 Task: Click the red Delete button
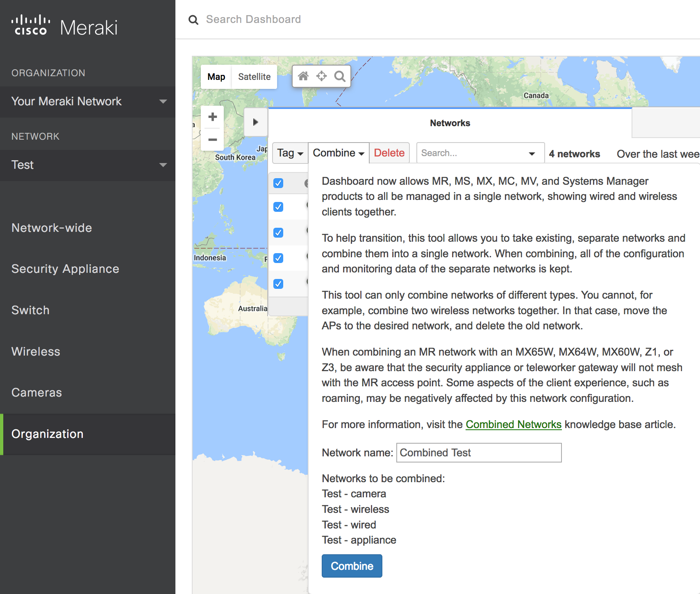point(389,153)
